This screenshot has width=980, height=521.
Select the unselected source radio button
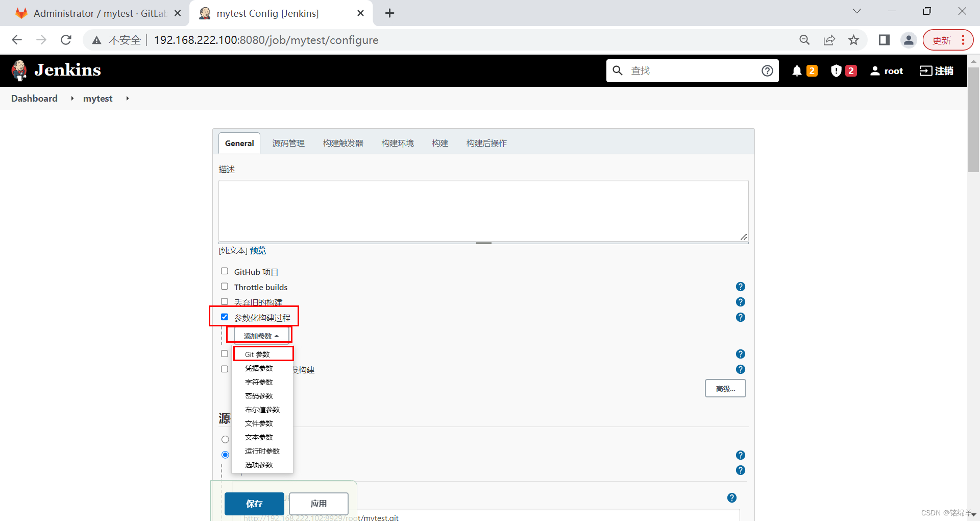(x=225, y=439)
